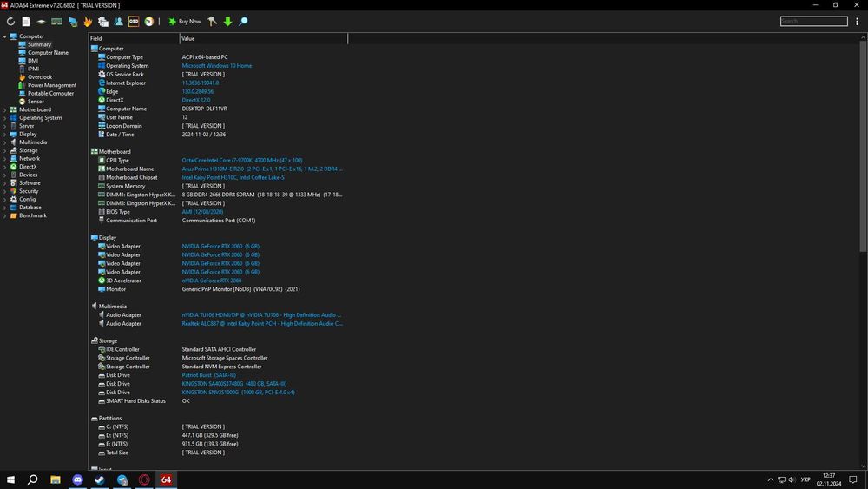Select Summary in the sidebar tree
868x489 pixels.
pos(39,44)
